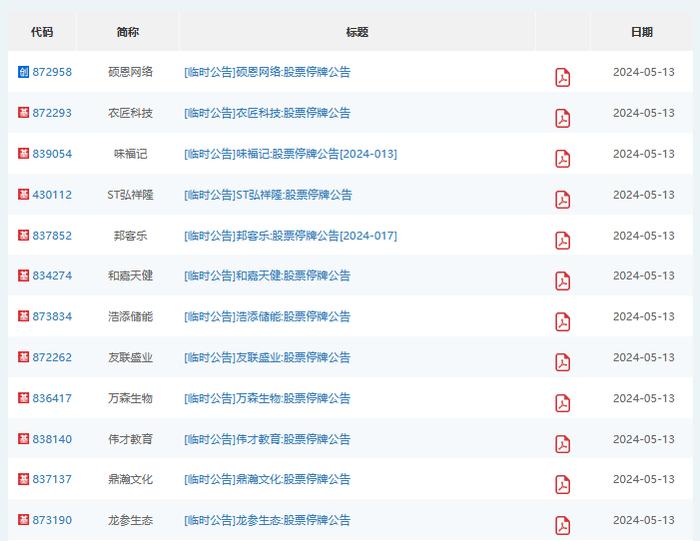Open stock code 837137 link

pos(52,479)
